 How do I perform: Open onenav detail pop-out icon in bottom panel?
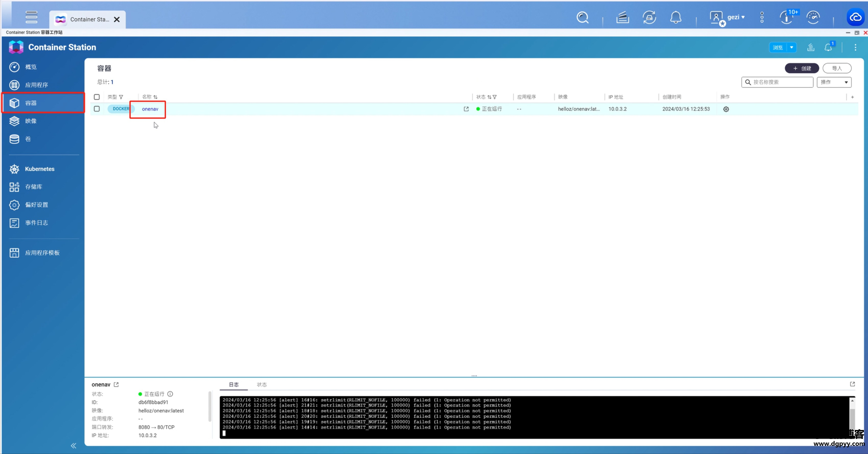click(x=116, y=384)
